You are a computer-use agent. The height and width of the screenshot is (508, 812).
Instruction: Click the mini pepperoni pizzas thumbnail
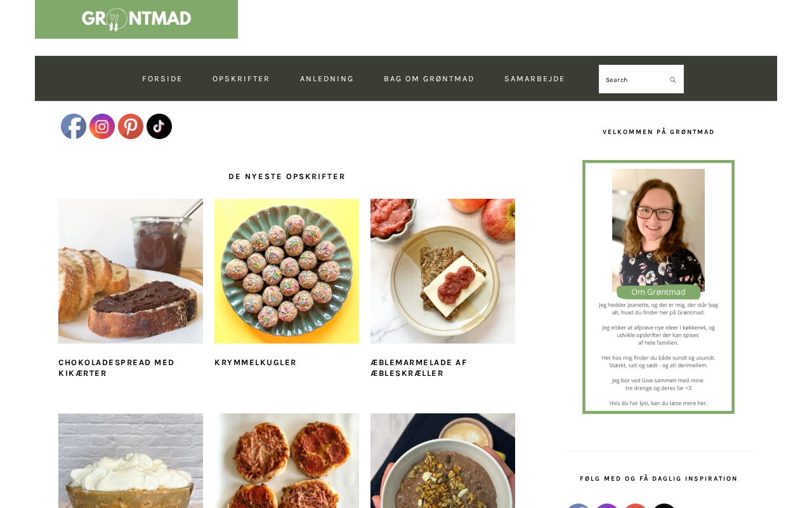tap(287, 460)
